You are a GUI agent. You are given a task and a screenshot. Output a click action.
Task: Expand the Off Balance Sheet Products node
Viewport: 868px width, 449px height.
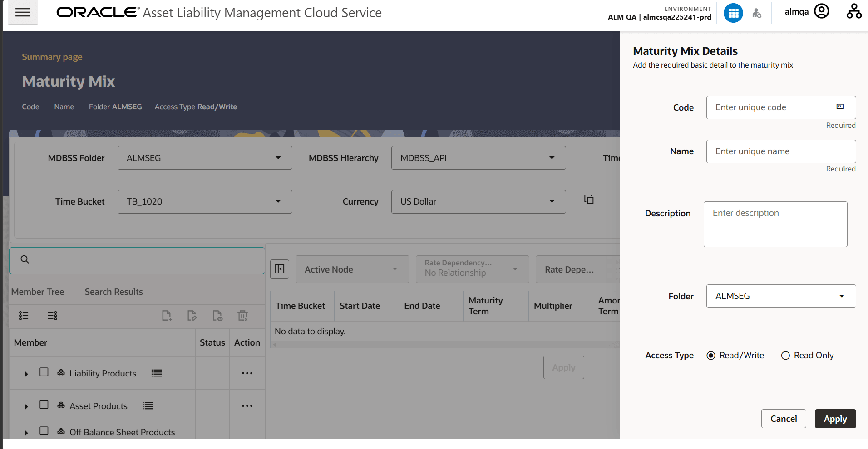(26, 433)
